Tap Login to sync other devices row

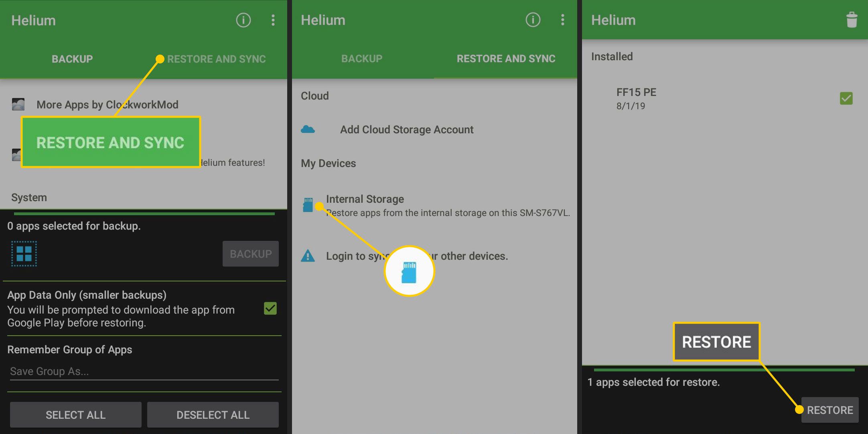(434, 256)
